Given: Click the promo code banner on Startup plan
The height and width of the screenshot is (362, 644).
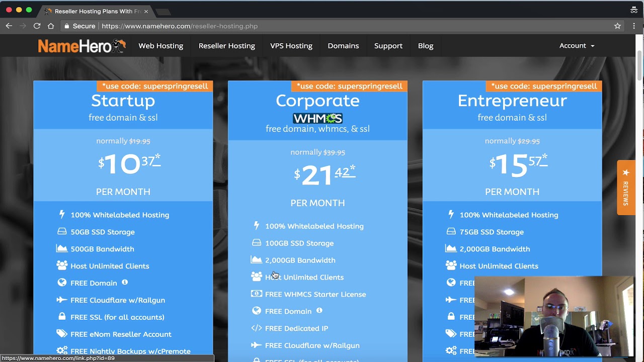Looking at the screenshot, I should (x=155, y=86).
